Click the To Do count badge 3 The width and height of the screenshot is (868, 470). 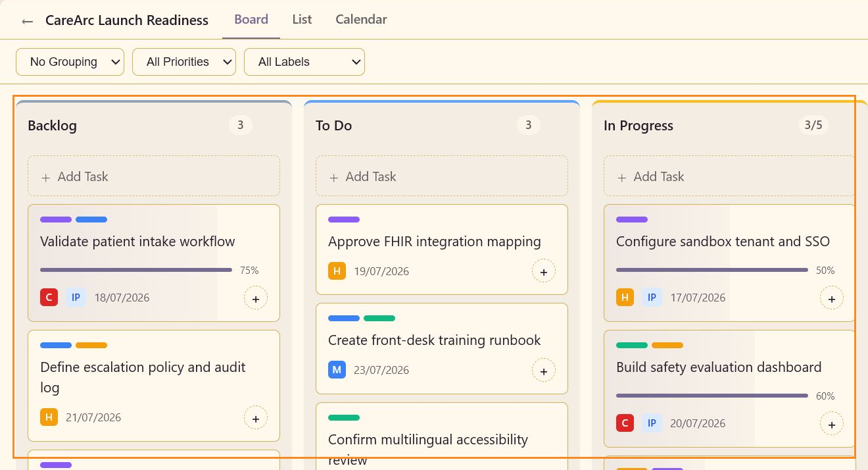click(x=529, y=125)
